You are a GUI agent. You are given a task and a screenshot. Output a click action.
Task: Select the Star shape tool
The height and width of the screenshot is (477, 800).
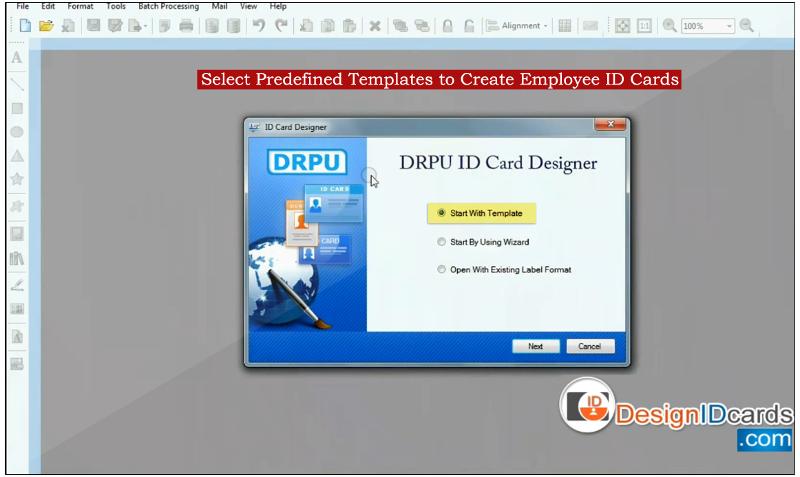click(17, 179)
